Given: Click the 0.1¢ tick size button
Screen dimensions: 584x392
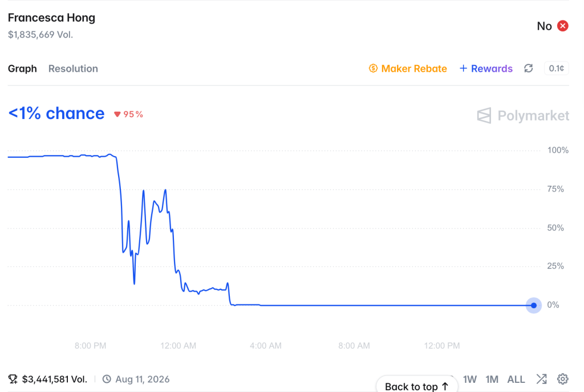Looking at the screenshot, I should [x=557, y=68].
